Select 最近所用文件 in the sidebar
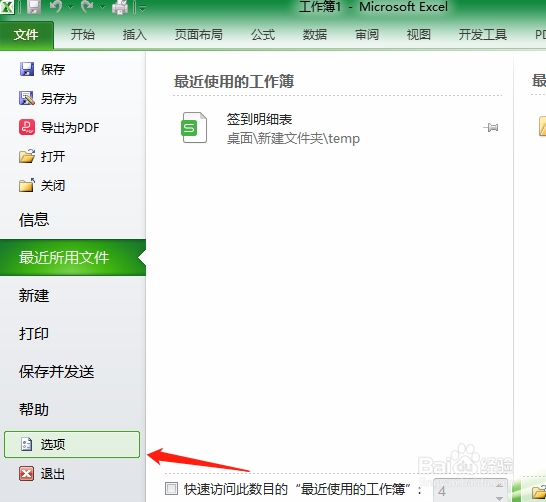546x502 pixels. pyautogui.click(x=73, y=258)
